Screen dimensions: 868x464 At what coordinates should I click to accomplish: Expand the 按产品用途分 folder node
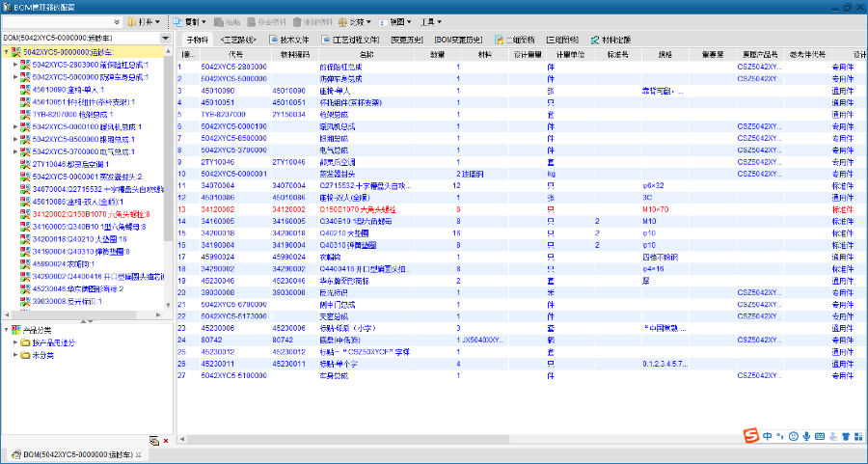click(x=15, y=342)
